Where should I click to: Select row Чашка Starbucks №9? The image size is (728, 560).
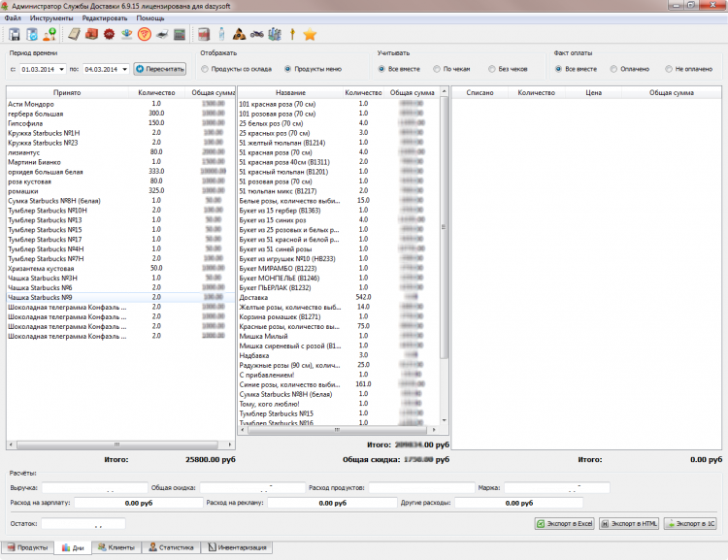(x=120, y=297)
